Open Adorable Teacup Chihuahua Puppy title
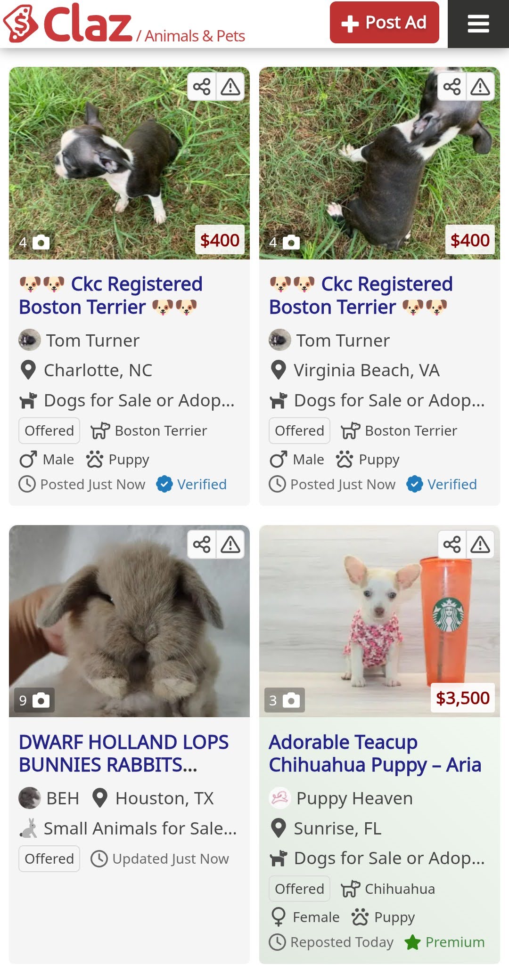 375,753
